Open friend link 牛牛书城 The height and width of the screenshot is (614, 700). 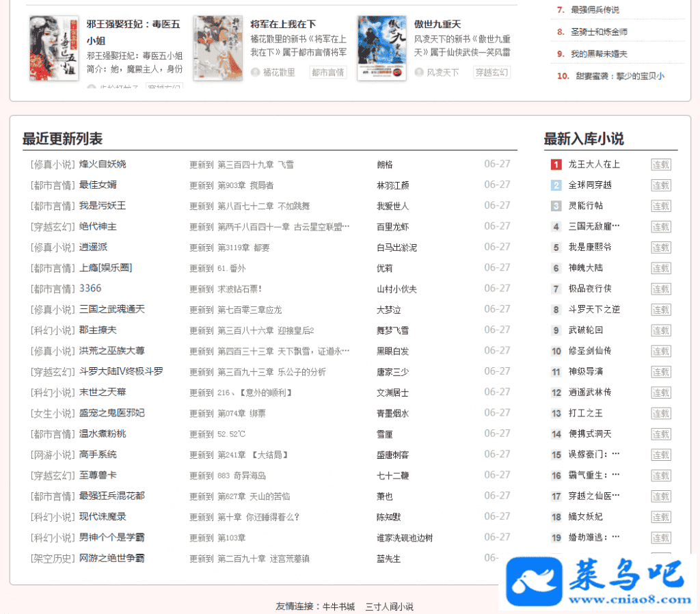click(x=338, y=606)
